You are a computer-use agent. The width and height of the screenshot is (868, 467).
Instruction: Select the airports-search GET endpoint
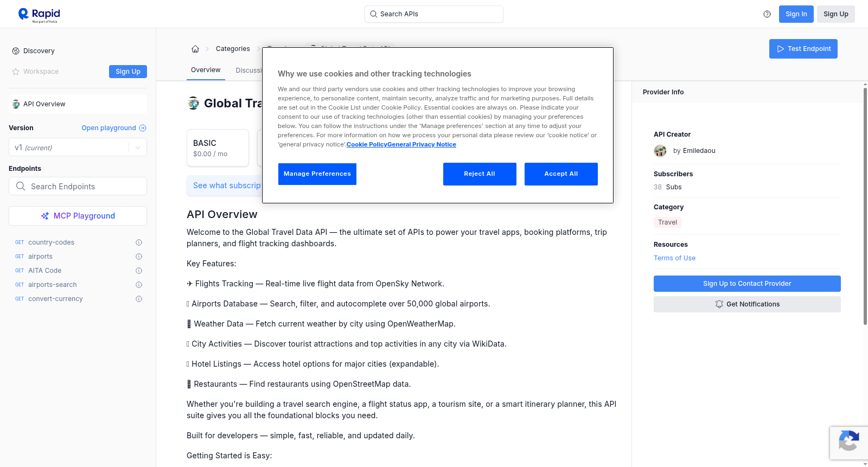pos(52,285)
